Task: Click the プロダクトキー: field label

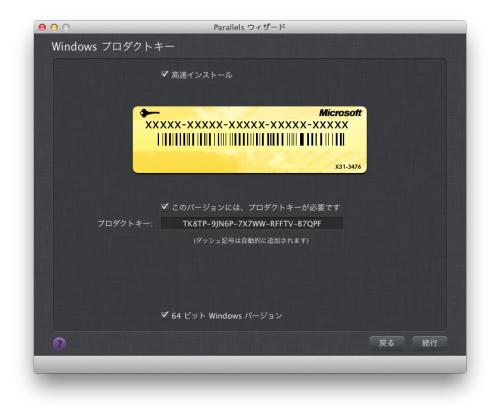Action: (x=125, y=223)
